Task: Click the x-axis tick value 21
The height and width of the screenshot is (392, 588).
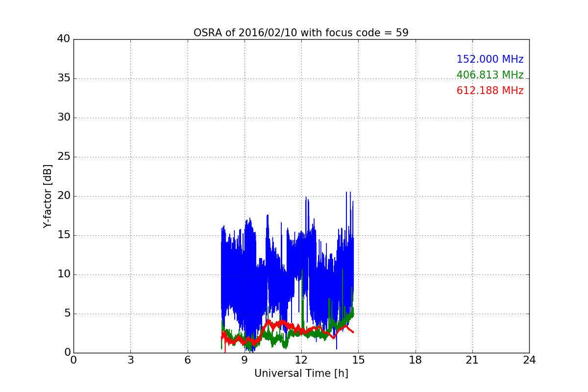Action: point(472,360)
